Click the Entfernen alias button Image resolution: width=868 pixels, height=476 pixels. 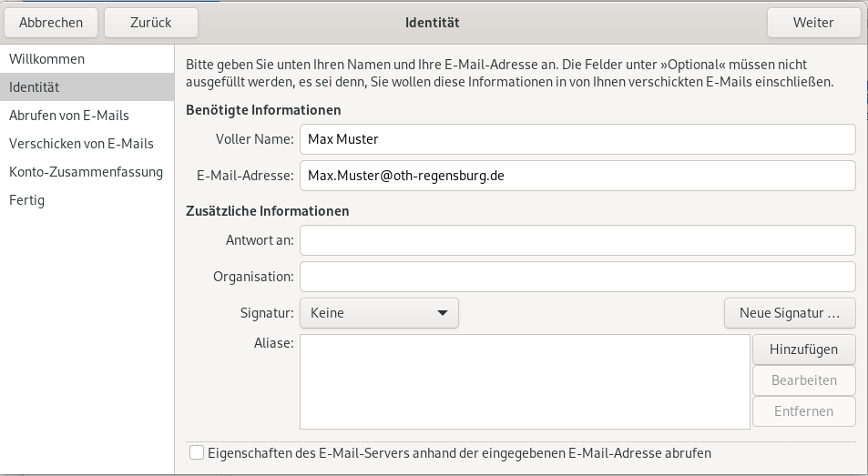(802, 411)
